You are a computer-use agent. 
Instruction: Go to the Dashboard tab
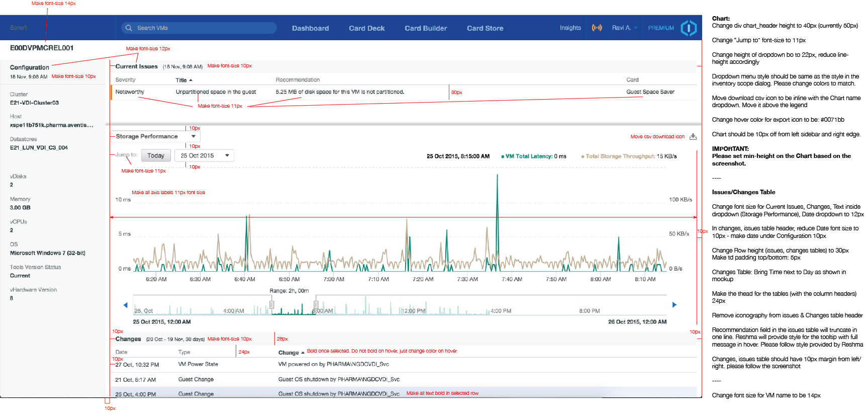tap(311, 28)
